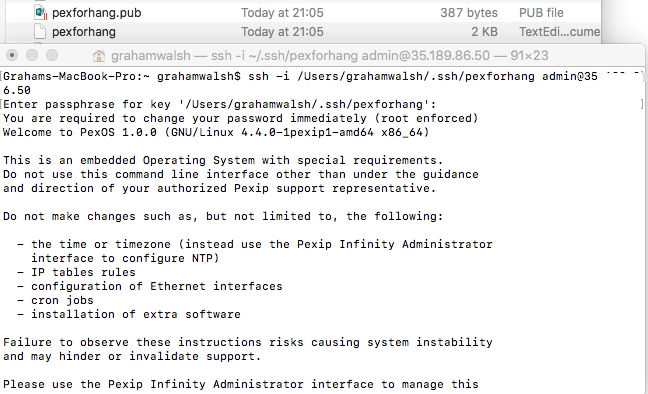Click the home folder icon in Terminal title

[98, 56]
